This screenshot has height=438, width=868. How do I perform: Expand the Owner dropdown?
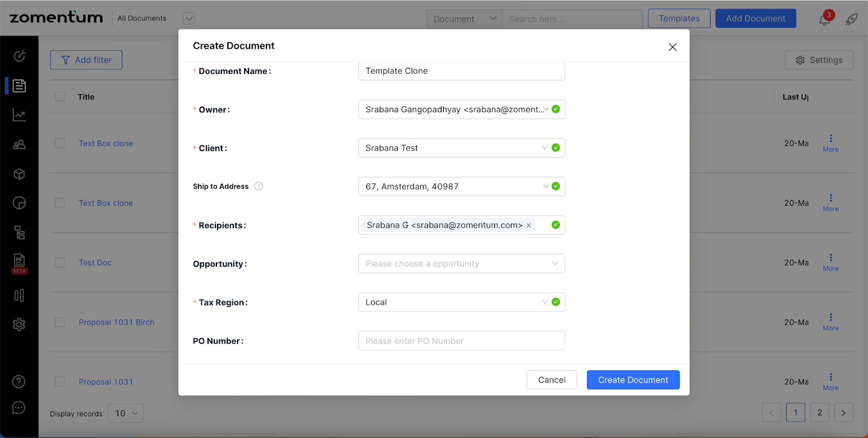pos(462,110)
